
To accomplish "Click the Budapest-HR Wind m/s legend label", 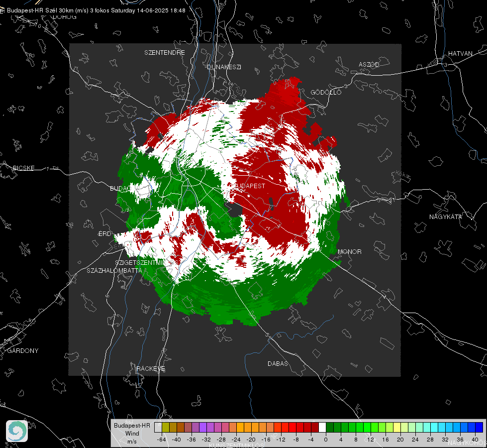I will (x=132, y=434).
